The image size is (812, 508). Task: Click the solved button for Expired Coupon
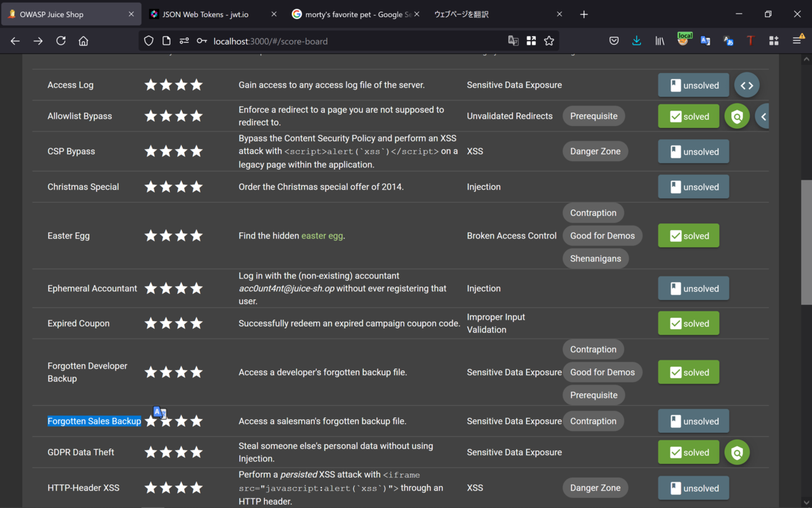(x=688, y=324)
